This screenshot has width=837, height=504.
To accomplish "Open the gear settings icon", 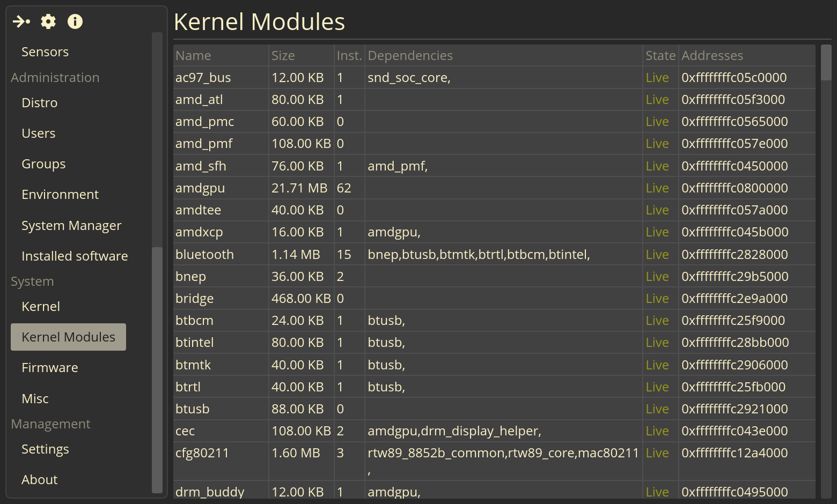I will point(48,21).
